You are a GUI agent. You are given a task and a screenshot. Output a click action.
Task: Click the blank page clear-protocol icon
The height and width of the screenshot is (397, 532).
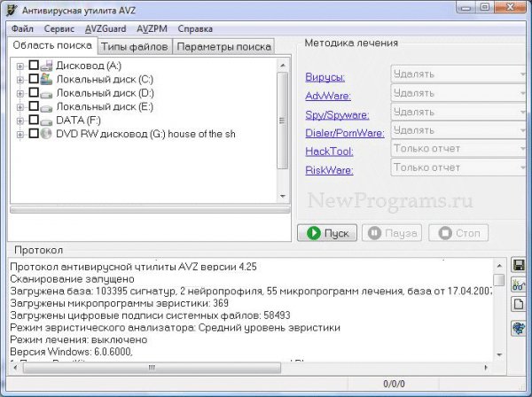[519, 304]
